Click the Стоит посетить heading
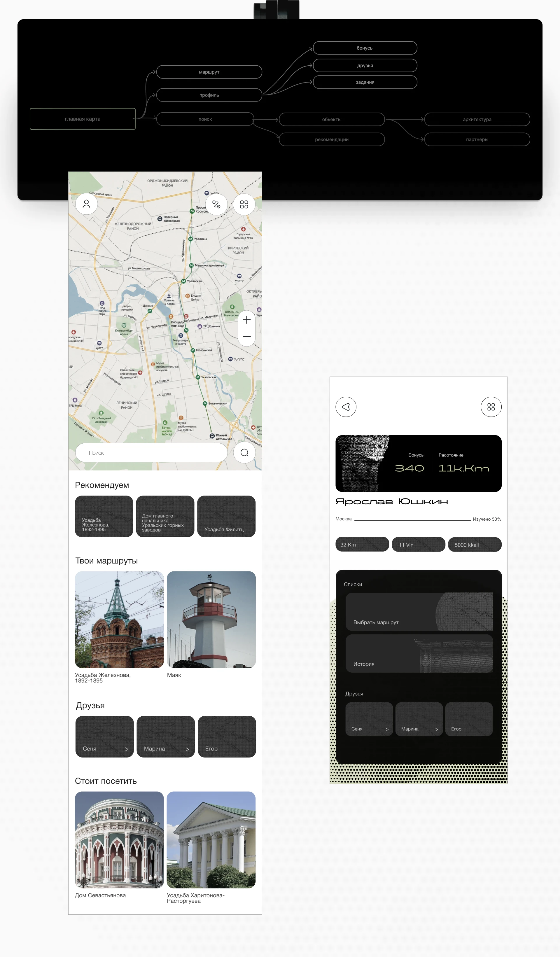The image size is (560, 957). (x=106, y=781)
